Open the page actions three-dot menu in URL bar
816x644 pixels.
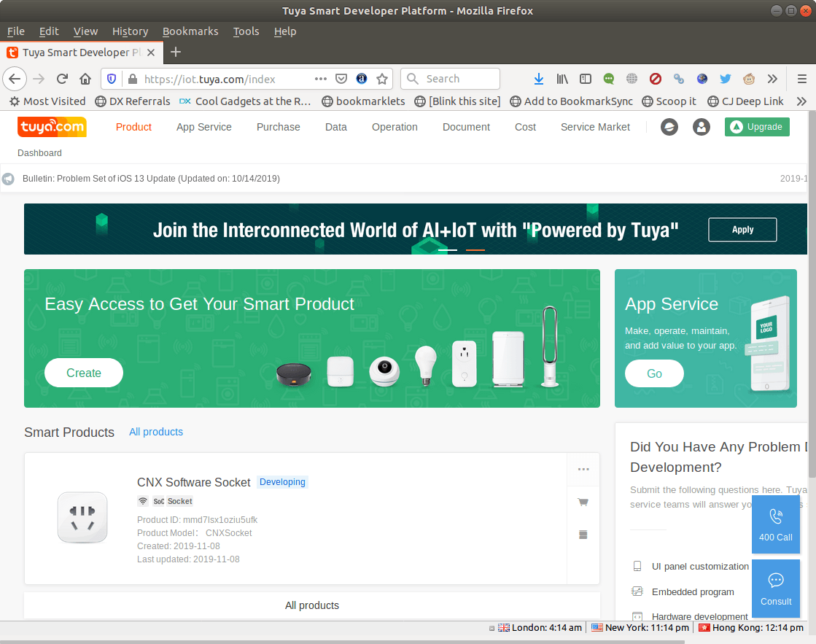tap(321, 79)
